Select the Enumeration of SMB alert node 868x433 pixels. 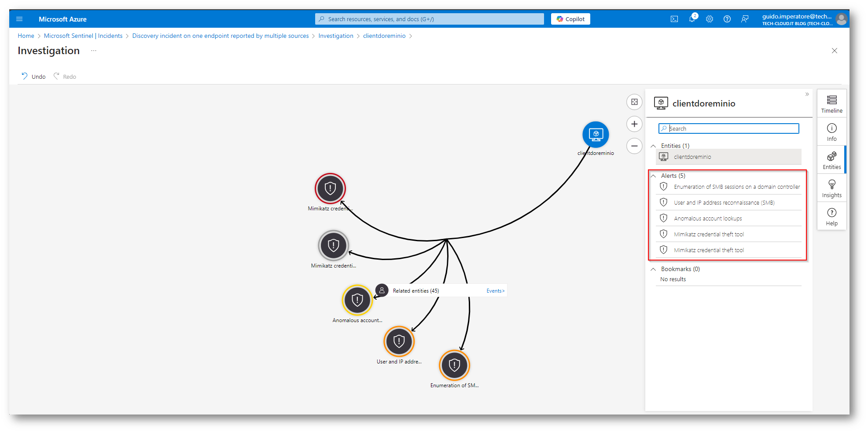[x=454, y=365]
